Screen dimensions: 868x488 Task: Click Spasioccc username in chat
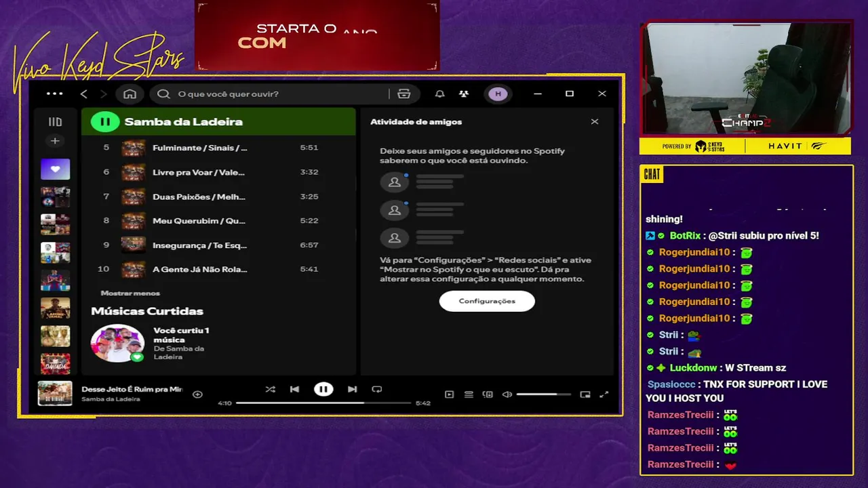click(671, 384)
